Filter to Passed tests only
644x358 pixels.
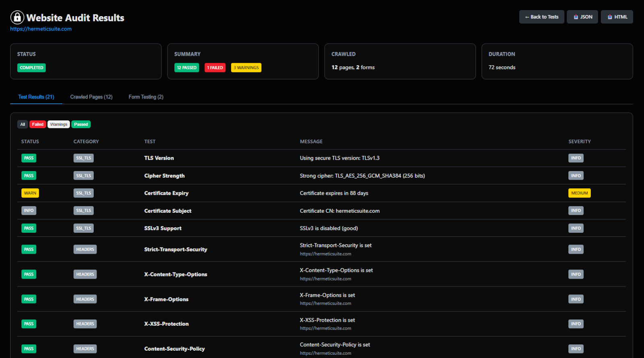click(81, 124)
